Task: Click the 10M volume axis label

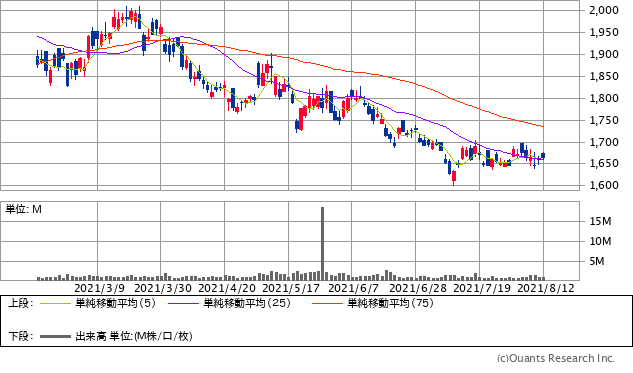Action: coord(600,241)
